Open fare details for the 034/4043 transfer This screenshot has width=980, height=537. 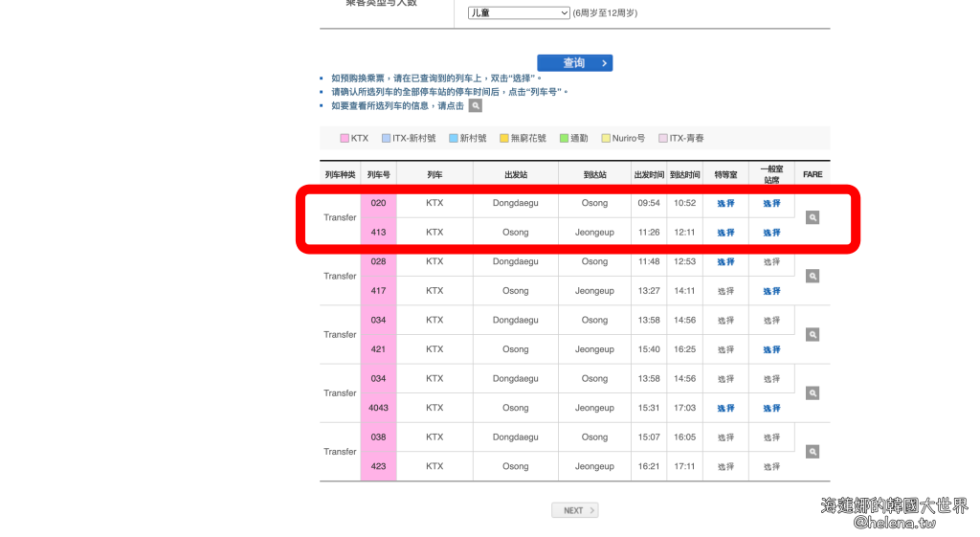812,393
